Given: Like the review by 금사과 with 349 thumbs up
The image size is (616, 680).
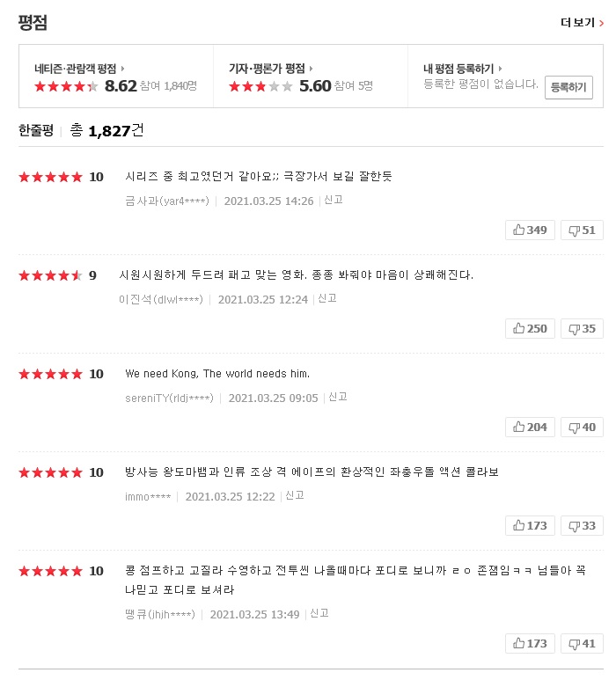Looking at the screenshot, I should pos(530,230).
